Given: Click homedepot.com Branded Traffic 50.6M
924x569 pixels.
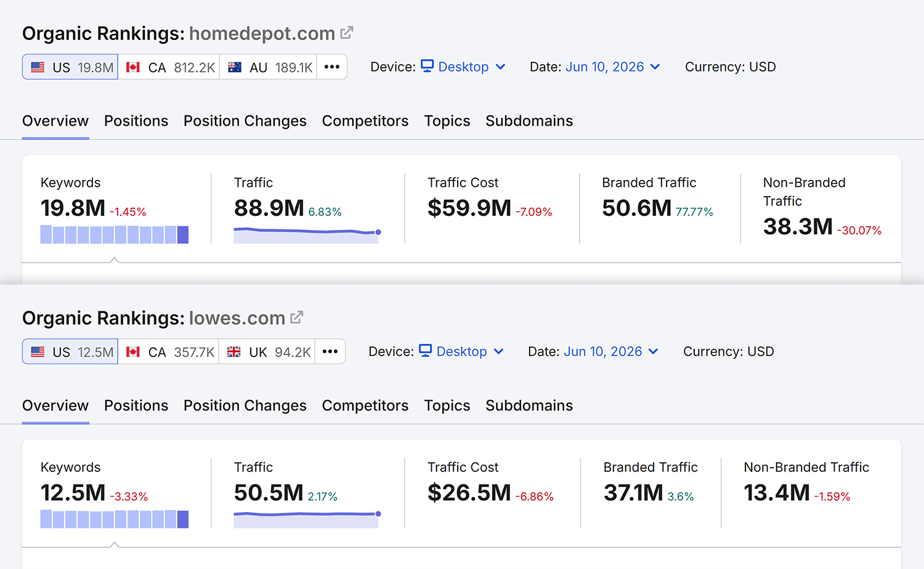Looking at the screenshot, I should click(637, 208).
